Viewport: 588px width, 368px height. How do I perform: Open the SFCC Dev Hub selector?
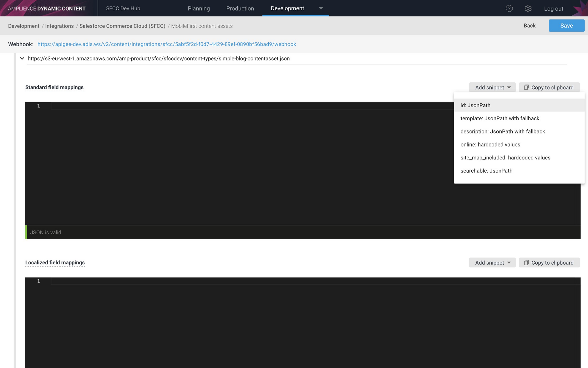123,8
